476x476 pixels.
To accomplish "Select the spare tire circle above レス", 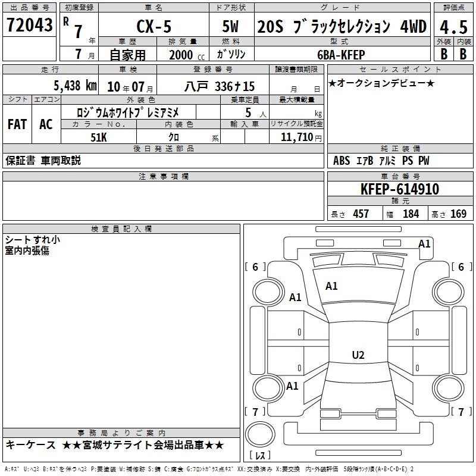I will (x=260, y=434).
